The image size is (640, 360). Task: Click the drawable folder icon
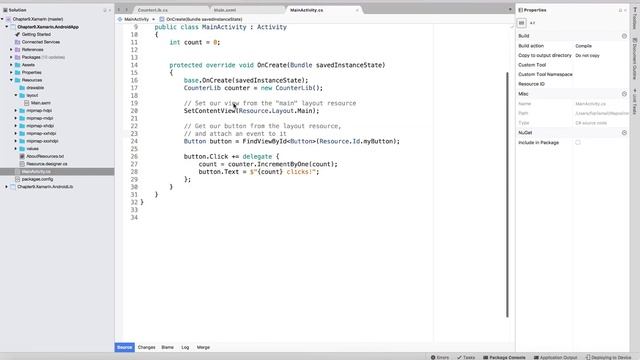point(22,88)
